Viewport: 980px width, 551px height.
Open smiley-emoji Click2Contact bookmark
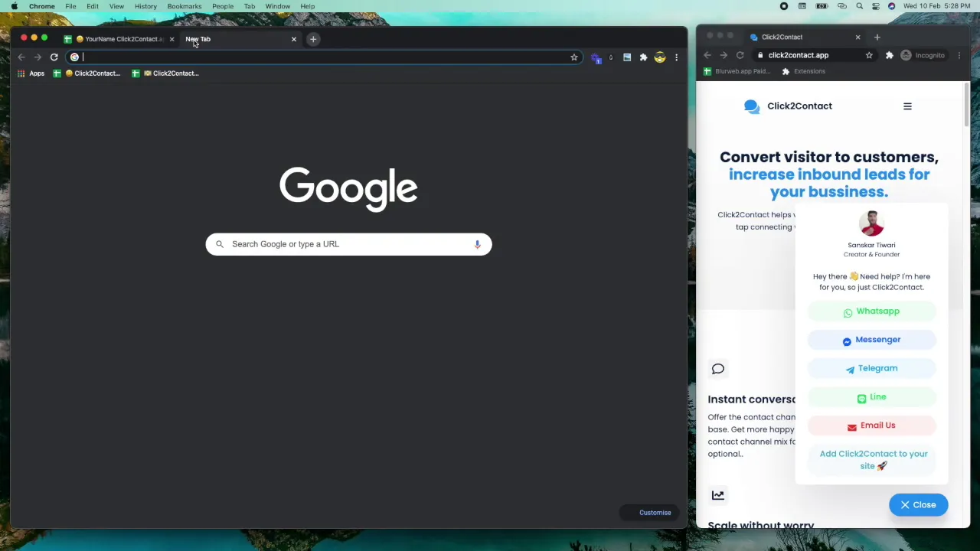pos(87,73)
